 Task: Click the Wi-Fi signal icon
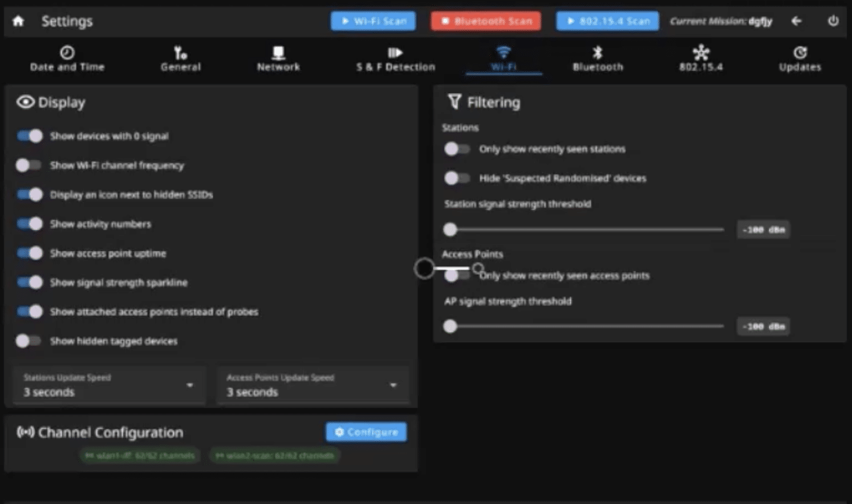[504, 52]
